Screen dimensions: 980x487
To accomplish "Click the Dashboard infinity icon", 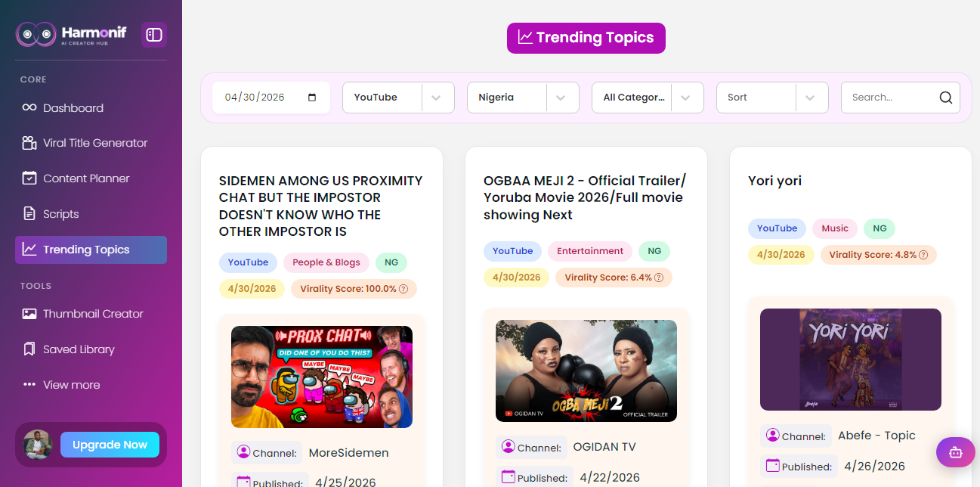I will pyautogui.click(x=29, y=108).
